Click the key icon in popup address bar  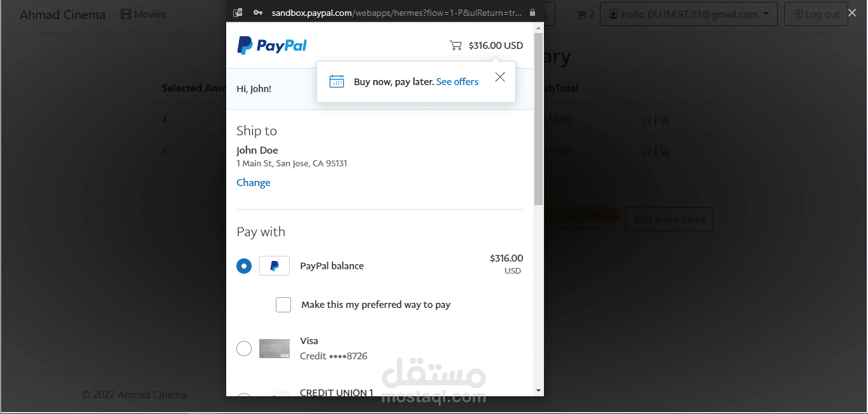tap(258, 13)
